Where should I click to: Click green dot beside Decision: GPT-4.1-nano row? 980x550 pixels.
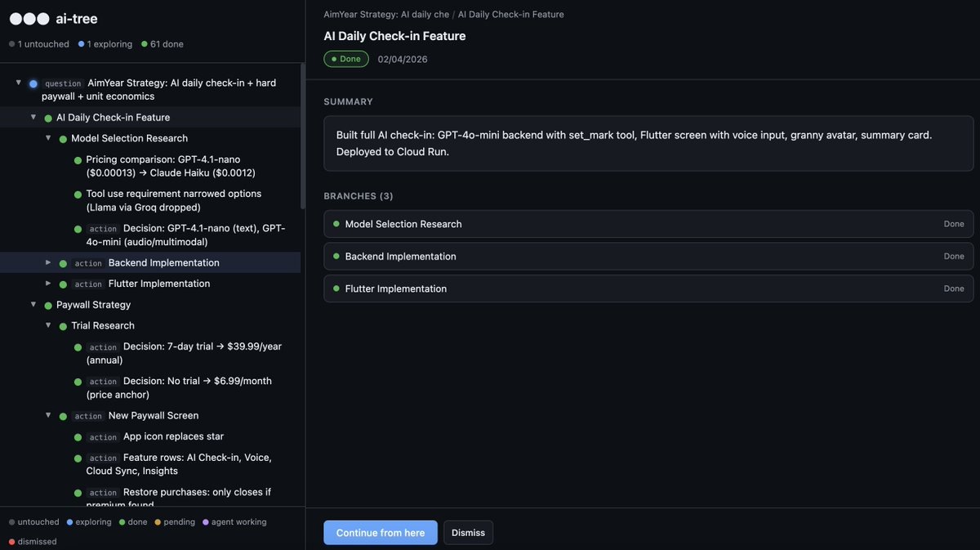pyautogui.click(x=78, y=230)
